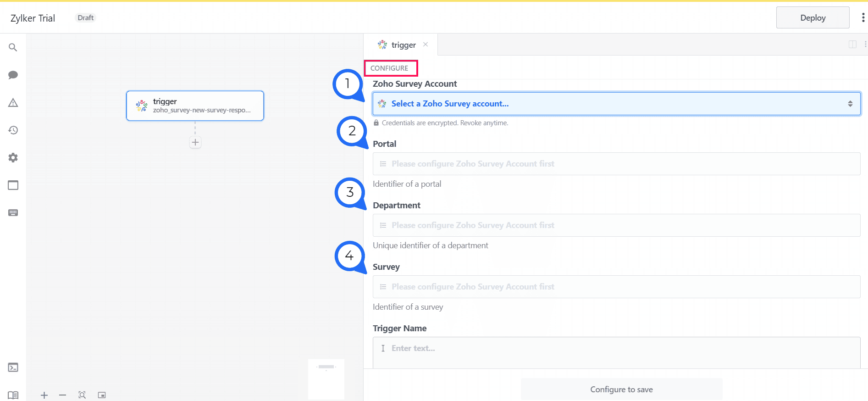Open the history clock icon

13,130
